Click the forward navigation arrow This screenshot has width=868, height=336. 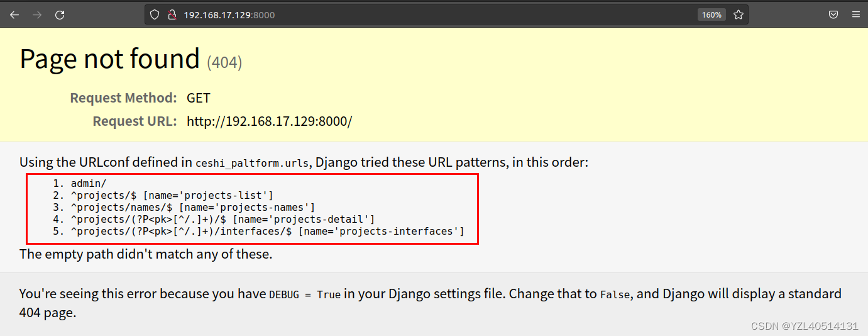point(37,14)
